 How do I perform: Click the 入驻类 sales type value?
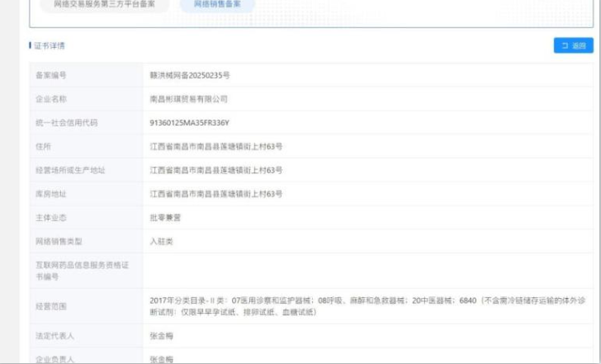pyautogui.click(x=162, y=241)
